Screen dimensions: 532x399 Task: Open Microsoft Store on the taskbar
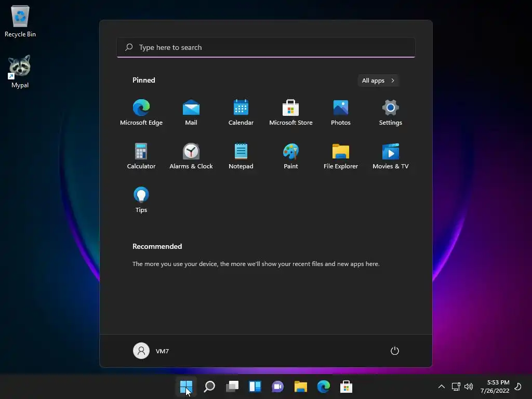click(346, 387)
